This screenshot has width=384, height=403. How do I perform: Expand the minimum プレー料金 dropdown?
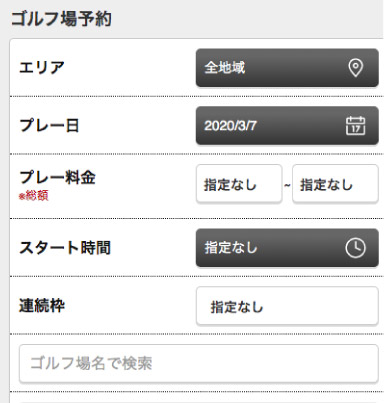click(239, 184)
